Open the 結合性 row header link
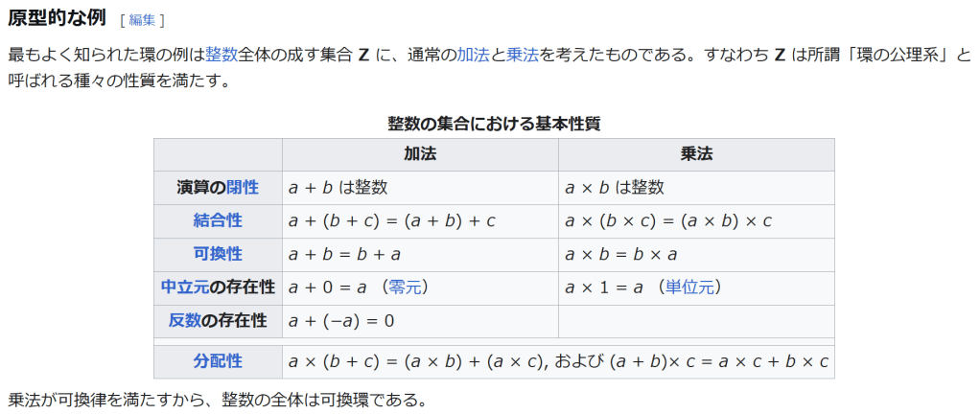 pos(218,220)
